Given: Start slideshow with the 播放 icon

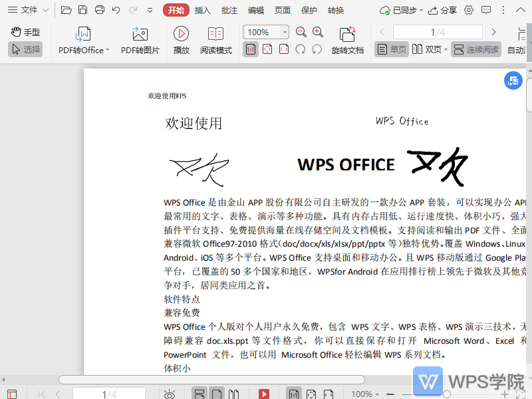Looking at the screenshot, I should [x=181, y=35].
